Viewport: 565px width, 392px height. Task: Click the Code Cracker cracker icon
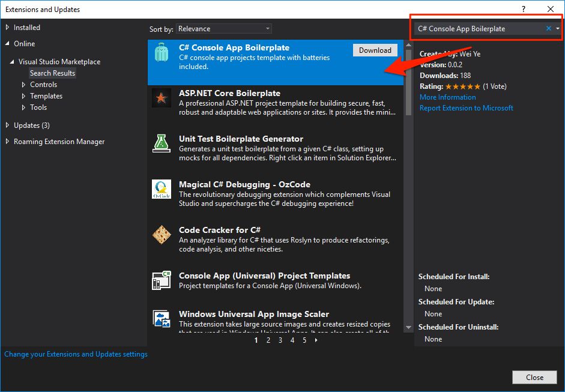click(161, 235)
